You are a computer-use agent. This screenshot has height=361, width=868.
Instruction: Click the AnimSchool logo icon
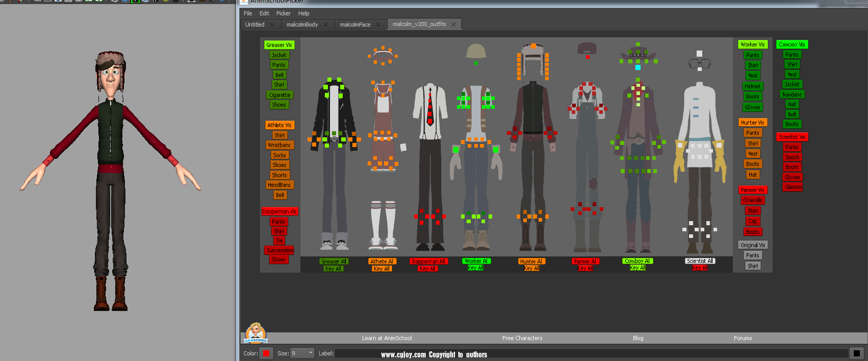tap(256, 333)
